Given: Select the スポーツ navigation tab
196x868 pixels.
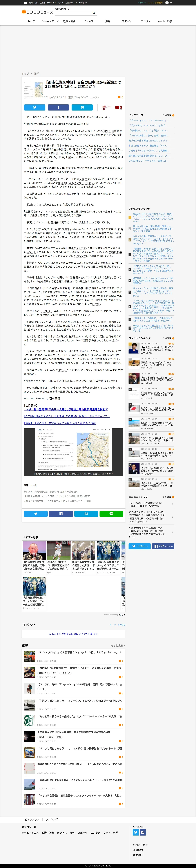Looking at the screenshot, I should coord(127,21).
